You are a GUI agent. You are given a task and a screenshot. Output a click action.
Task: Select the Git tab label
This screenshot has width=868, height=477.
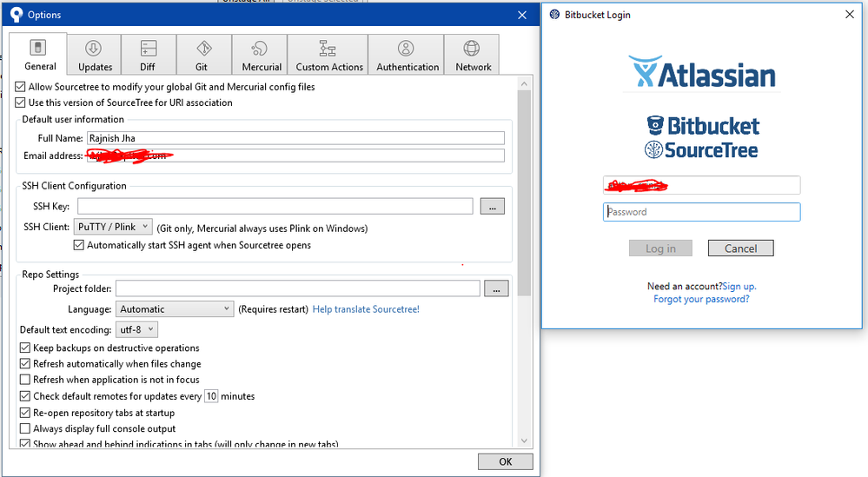pyautogui.click(x=202, y=67)
